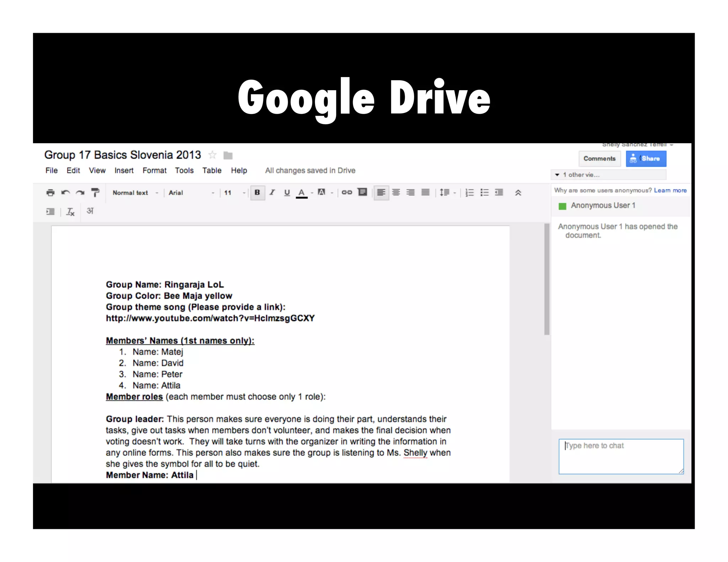Viewport: 728px width, 562px height.
Task: Click the Member roles underlined heading
Action: coord(134,397)
